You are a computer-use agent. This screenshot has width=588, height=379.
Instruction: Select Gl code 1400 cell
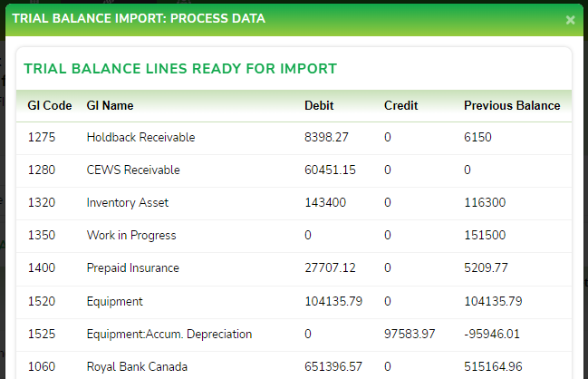pos(42,267)
